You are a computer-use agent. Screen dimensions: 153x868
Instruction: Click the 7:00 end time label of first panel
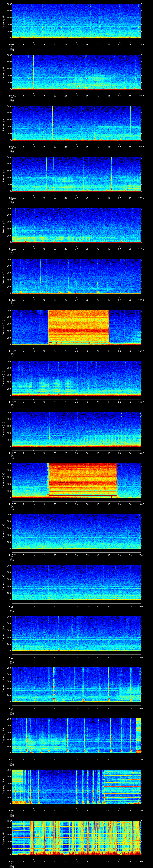coord(141,44)
